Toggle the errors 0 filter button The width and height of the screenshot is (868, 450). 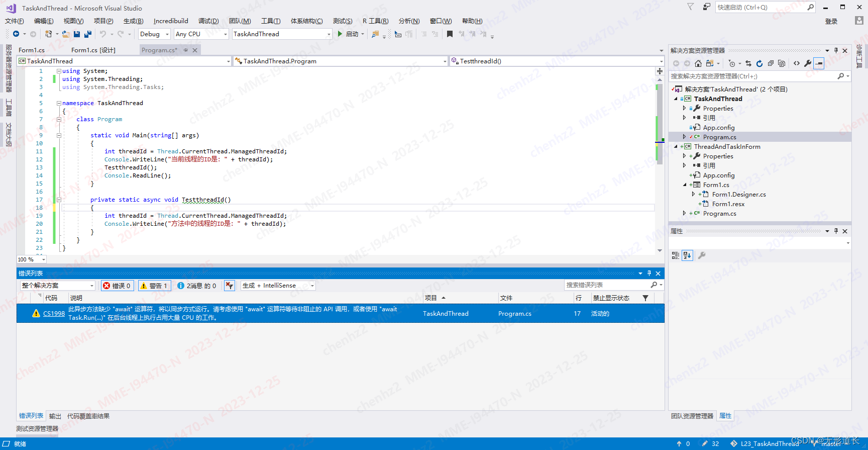pyautogui.click(x=117, y=286)
